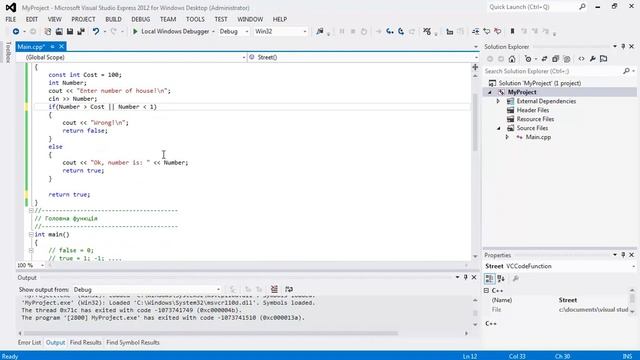Click the Find in Files toolbar icon
The width and height of the screenshot is (640, 360).
(320, 31)
